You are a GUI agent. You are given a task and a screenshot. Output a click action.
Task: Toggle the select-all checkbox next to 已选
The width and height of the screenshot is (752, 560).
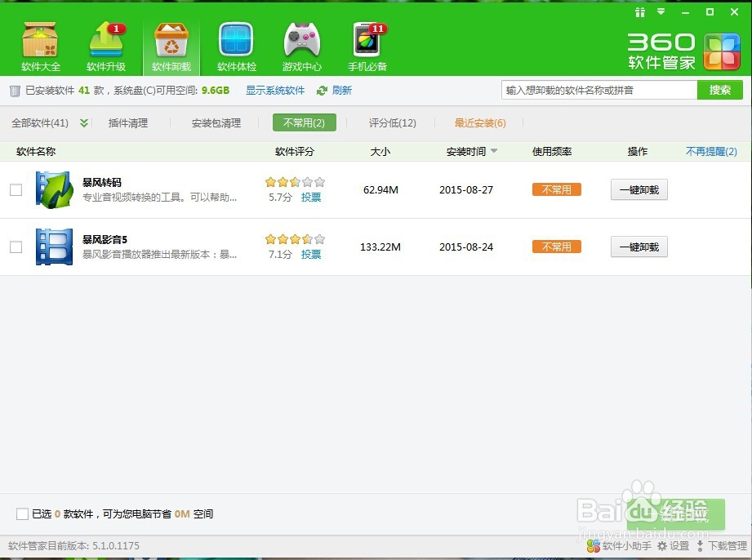tap(22, 514)
